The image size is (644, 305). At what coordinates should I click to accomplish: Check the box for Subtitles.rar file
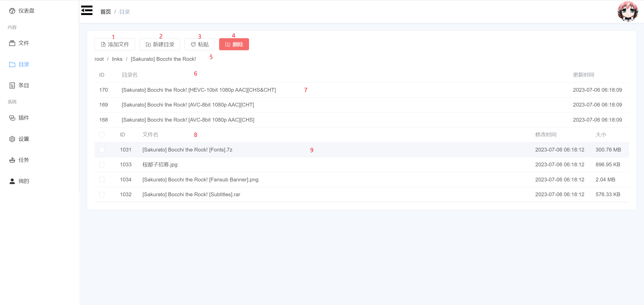click(102, 194)
